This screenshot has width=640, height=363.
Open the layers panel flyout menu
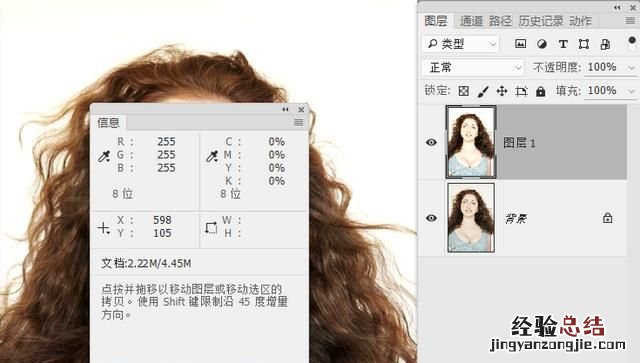[x=630, y=21]
